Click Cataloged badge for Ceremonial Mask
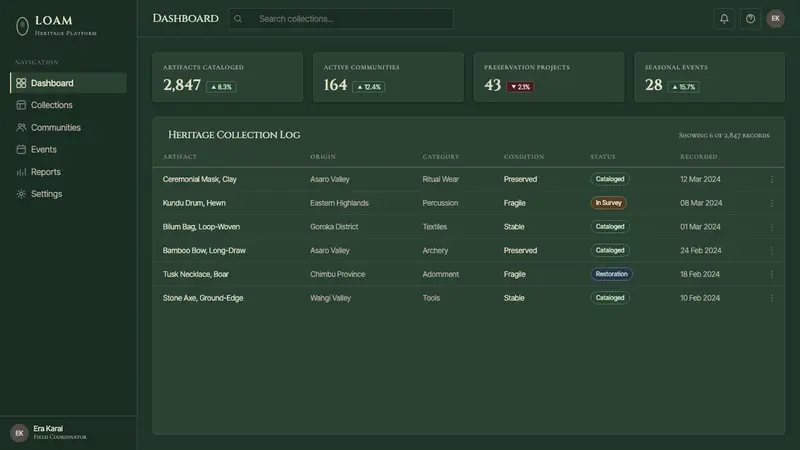 point(610,179)
